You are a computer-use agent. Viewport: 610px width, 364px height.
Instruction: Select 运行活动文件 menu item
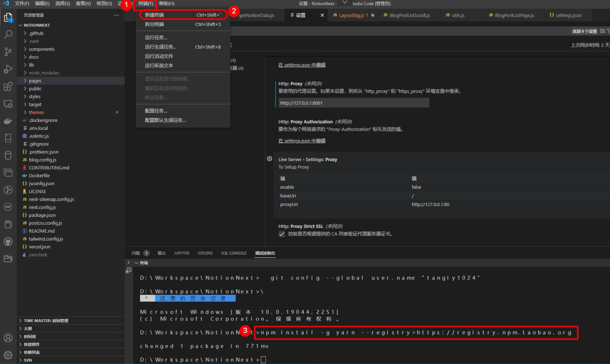[183, 56]
